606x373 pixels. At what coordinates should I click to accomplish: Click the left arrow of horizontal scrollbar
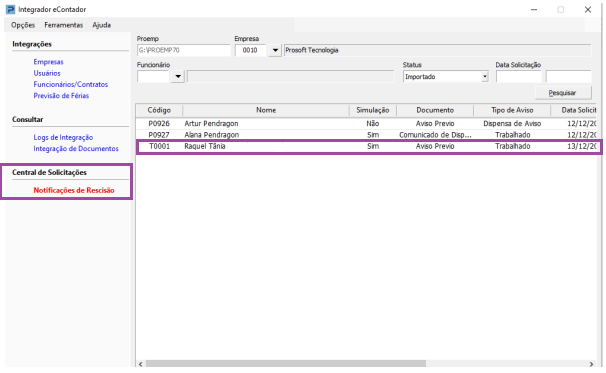coord(141,364)
